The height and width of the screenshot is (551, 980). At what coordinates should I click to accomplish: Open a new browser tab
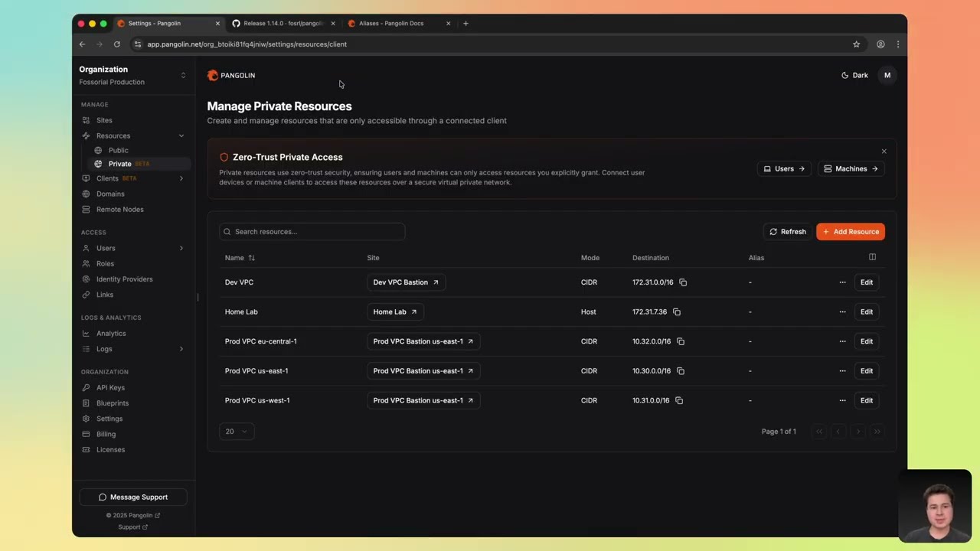coord(465,23)
